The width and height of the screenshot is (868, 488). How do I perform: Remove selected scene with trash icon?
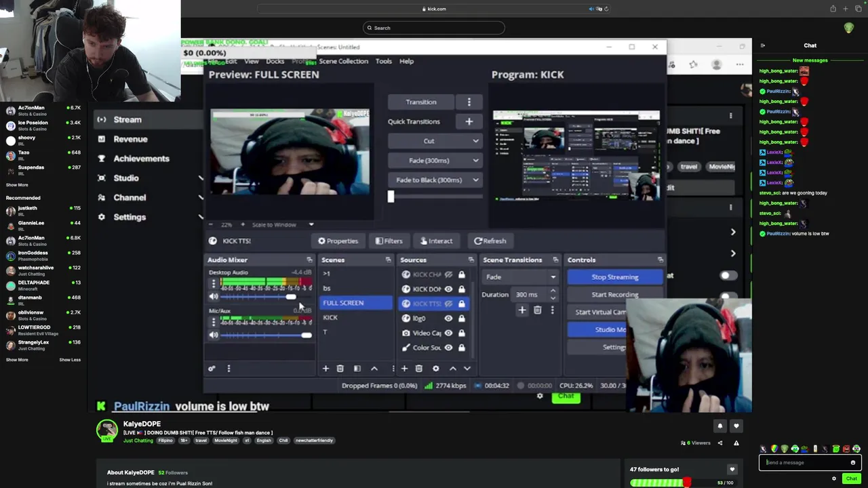[340, 368]
